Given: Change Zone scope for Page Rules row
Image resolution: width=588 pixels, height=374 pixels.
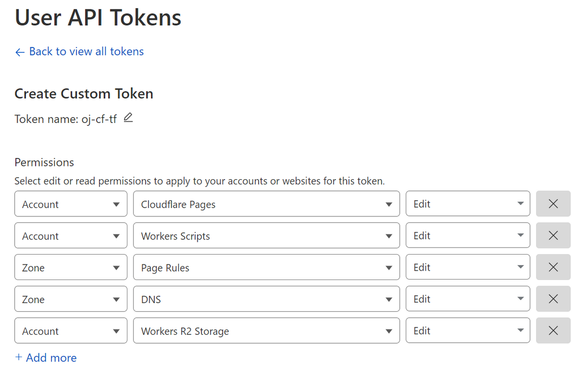Looking at the screenshot, I should 71,267.
